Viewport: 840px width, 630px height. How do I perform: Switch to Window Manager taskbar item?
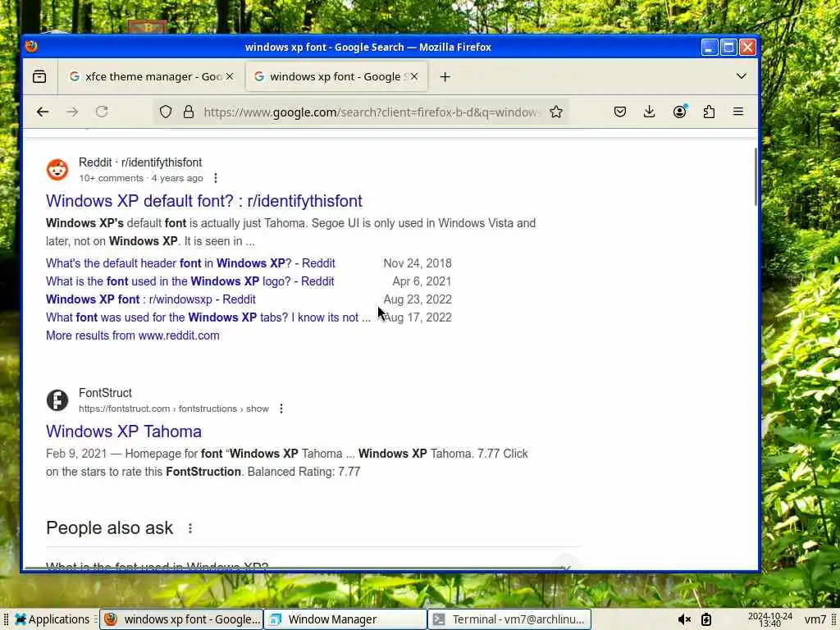coord(345,619)
